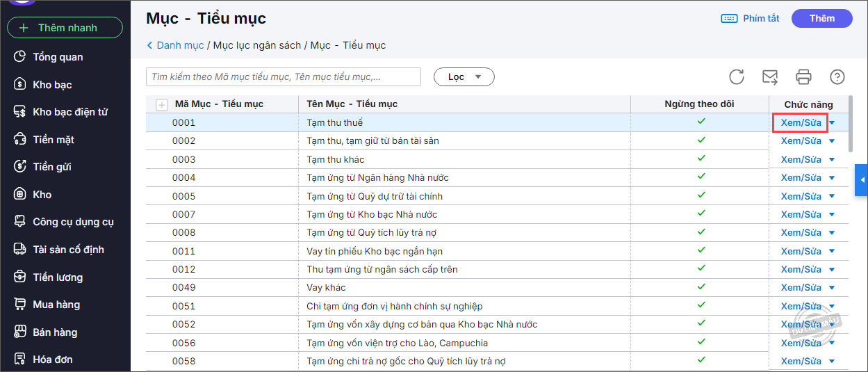Image resolution: width=868 pixels, height=372 pixels.
Task: Open Tổng quan in the sidebar
Action: click(58, 57)
